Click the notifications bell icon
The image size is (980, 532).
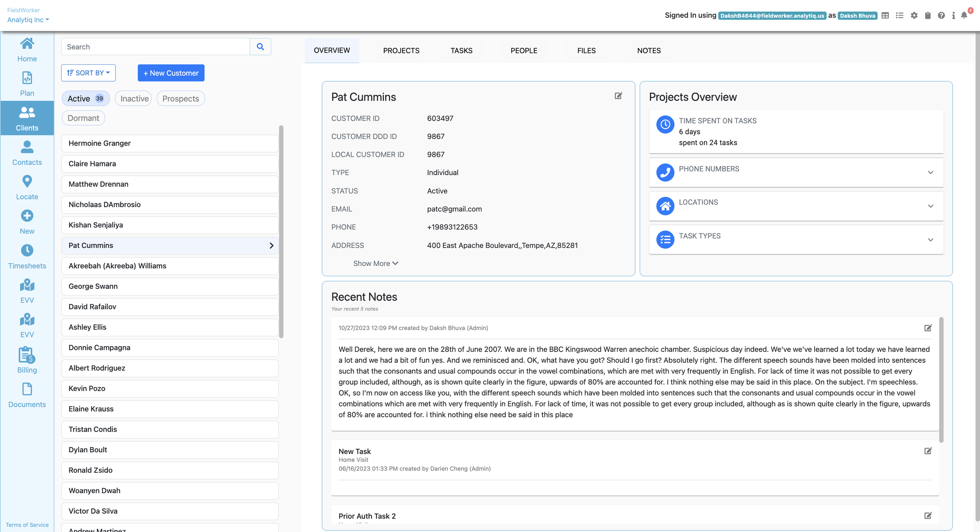coord(964,16)
